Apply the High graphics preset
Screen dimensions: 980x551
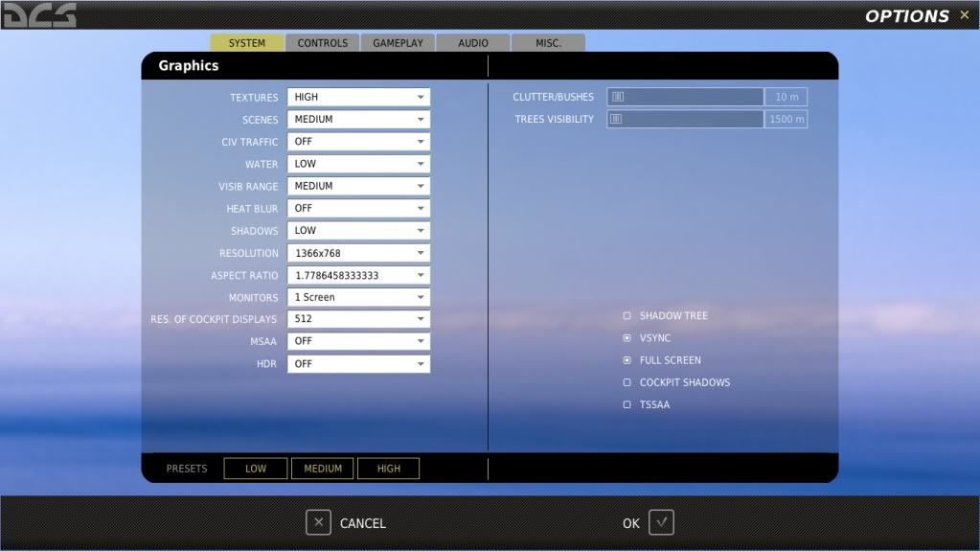(388, 469)
